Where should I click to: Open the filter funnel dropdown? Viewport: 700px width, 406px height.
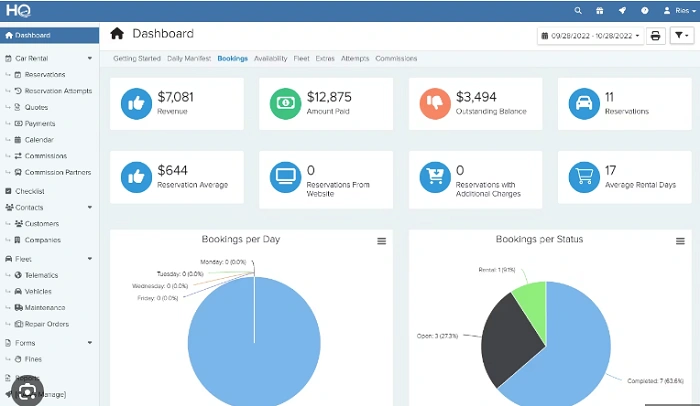(681, 35)
